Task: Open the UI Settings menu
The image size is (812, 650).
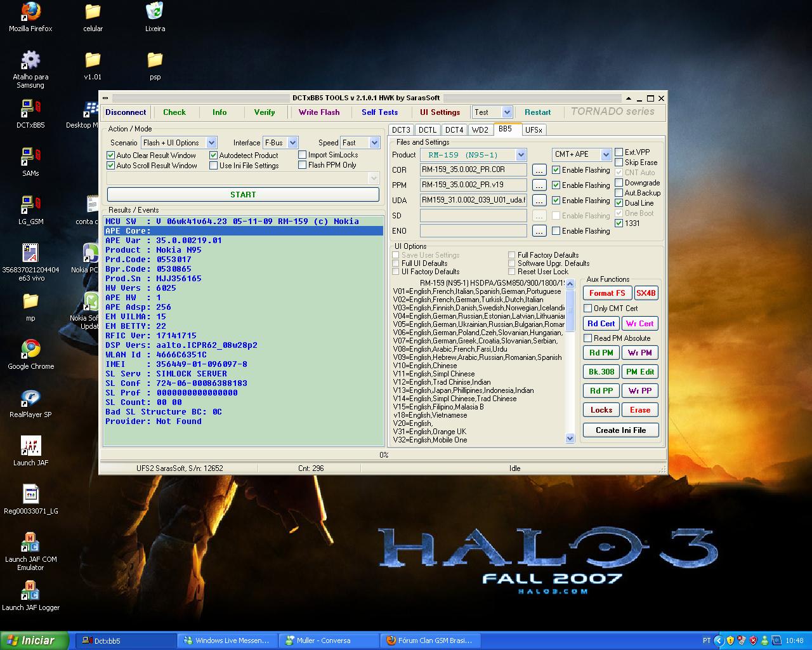Action: click(440, 112)
